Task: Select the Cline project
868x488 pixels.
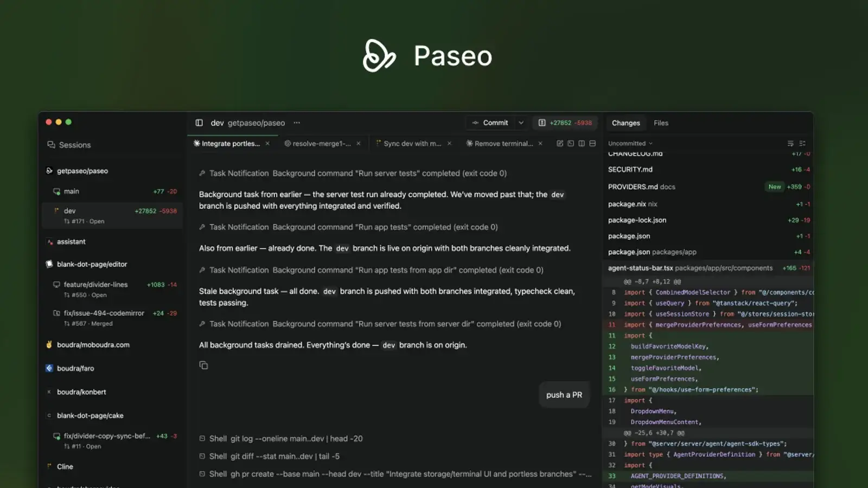Action: click(65, 467)
